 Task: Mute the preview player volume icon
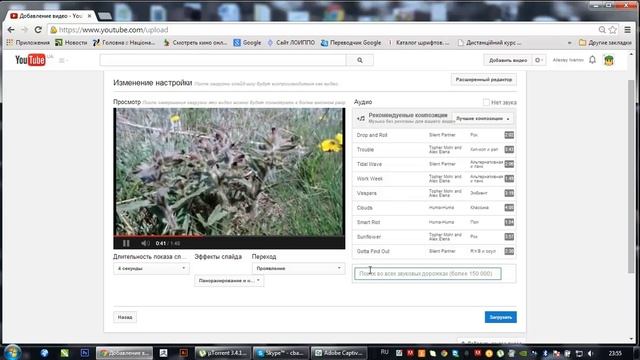pyautogui.click(x=145, y=243)
